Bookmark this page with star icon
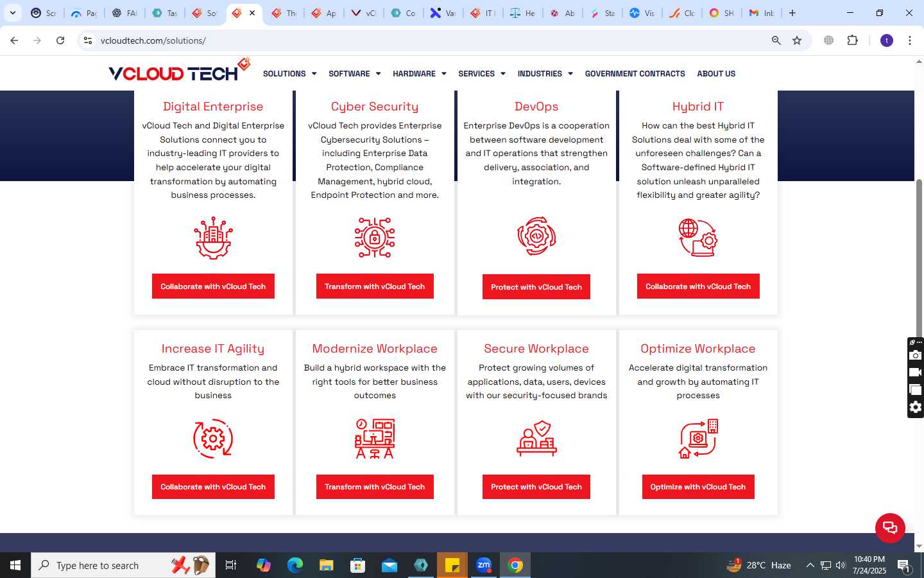The width and height of the screenshot is (924, 578). pyautogui.click(x=797, y=40)
